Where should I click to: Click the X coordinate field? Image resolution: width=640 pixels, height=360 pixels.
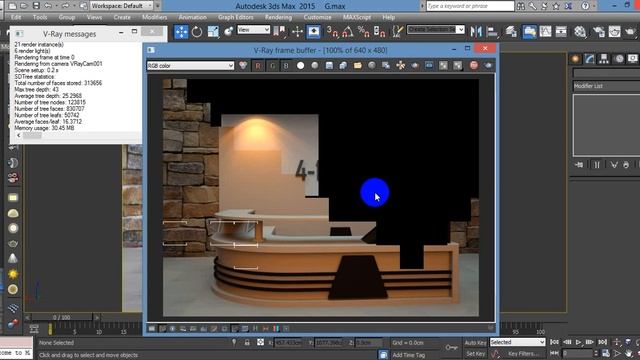point(287,342)
